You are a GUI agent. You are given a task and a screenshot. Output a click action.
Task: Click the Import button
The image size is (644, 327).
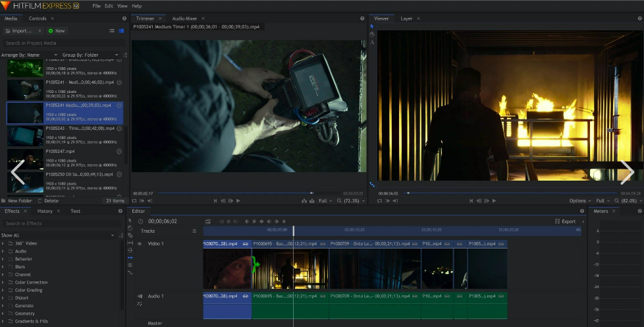point(23,31)
